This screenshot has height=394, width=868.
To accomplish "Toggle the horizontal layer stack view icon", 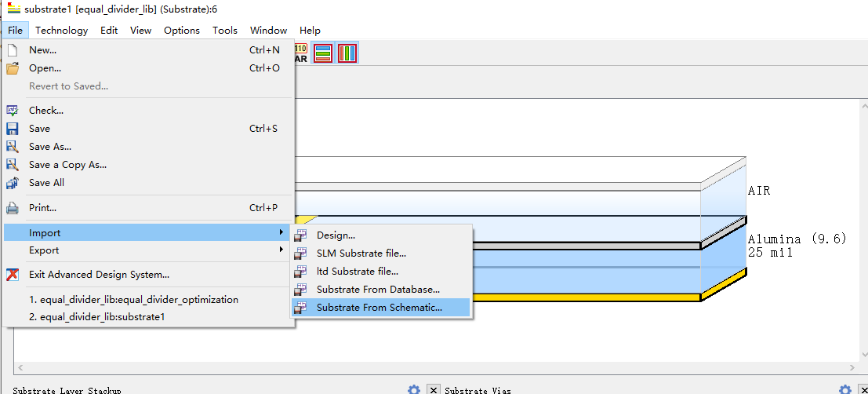I will pyautogui.click(x=323, y=53).
